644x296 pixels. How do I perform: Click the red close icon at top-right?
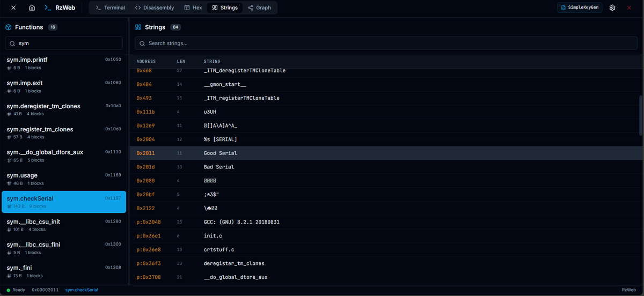click(629, 8)
